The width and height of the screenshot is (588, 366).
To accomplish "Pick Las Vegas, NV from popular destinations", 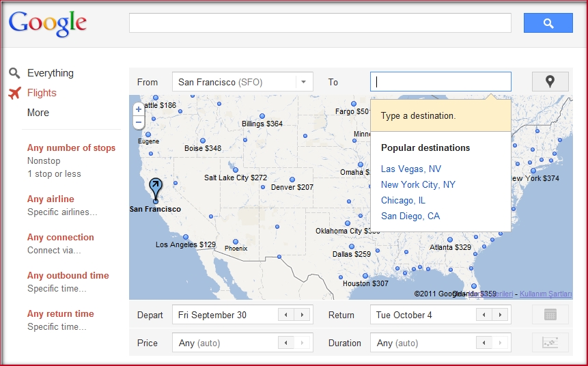I will click(411, 169).
